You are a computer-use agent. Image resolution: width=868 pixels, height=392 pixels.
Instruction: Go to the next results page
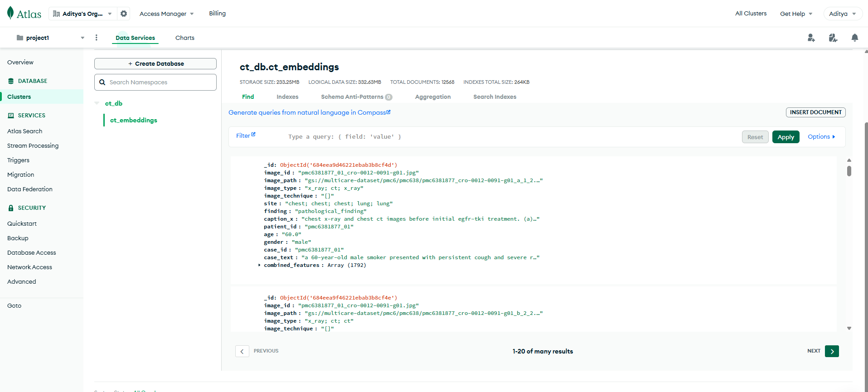pyautogui.click(x=832, y=351)
